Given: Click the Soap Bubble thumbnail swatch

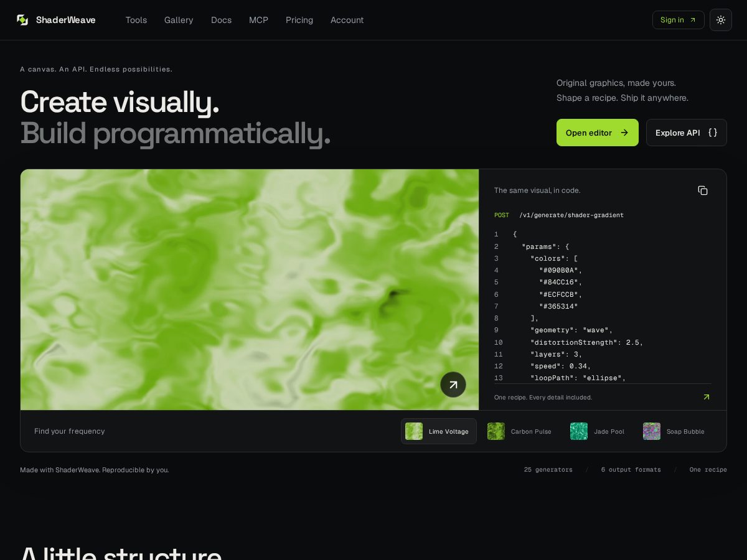Looking at the screenshot, I should tap(652, 431).
